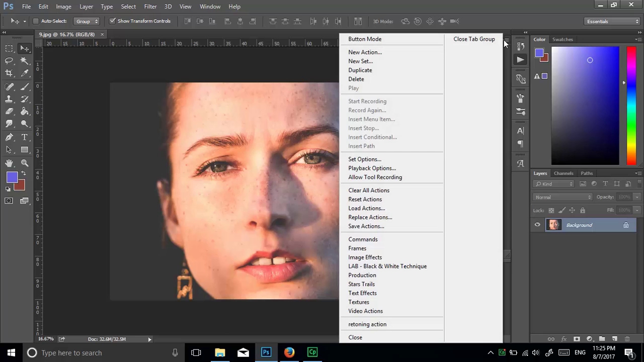Select the Hand tool
Screen dimensions: 644x362
(x=9, y=163)
